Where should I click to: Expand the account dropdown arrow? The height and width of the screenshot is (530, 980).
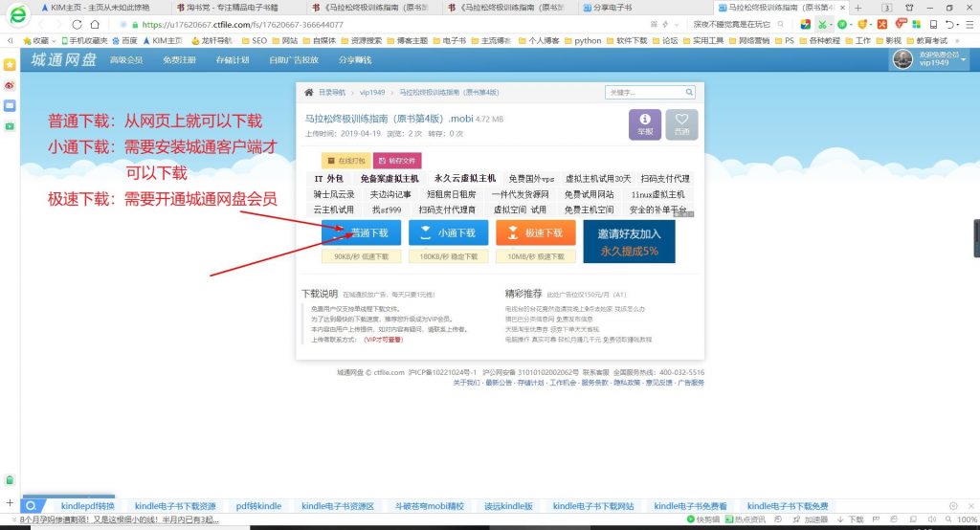(x=963, y=59)
